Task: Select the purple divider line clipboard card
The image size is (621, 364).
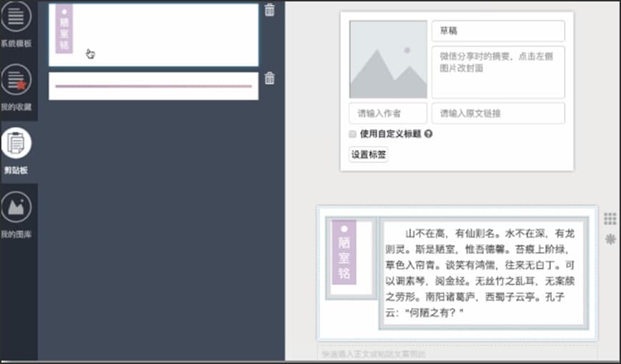Action: pyautogui.click(x=154, y=86)
